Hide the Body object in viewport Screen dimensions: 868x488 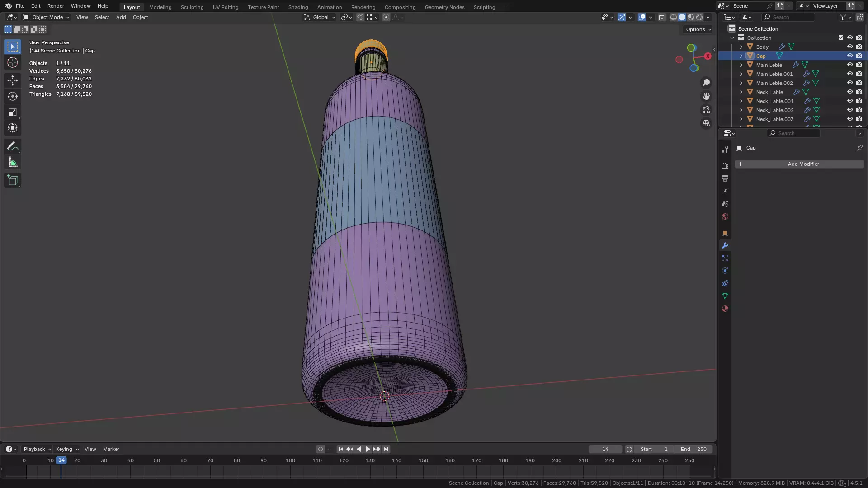coord(850,47)
